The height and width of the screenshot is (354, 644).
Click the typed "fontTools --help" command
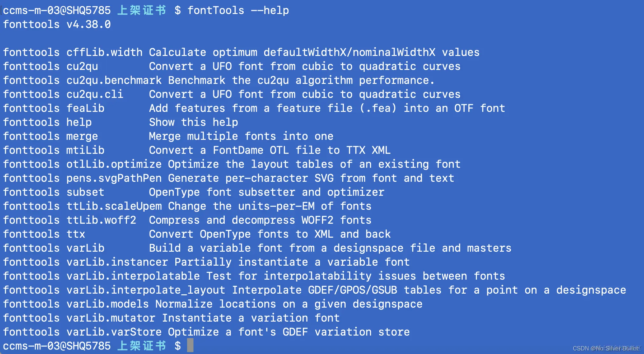point(238,10)
